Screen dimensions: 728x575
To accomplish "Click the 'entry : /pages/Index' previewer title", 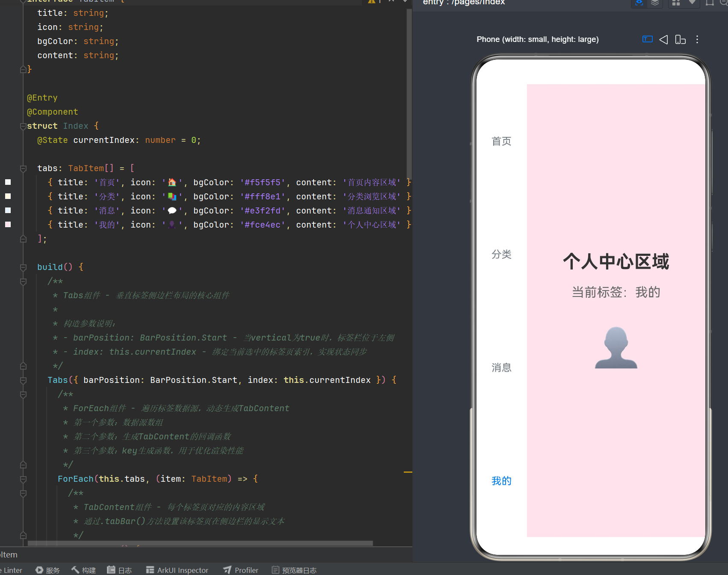I will pyautogui.click(x=464, y=3).
